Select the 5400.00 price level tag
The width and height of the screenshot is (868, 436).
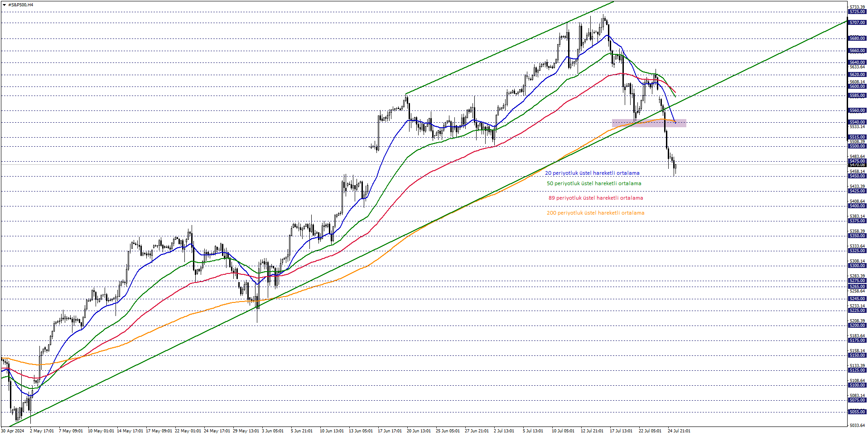click(x=857, y=206)
